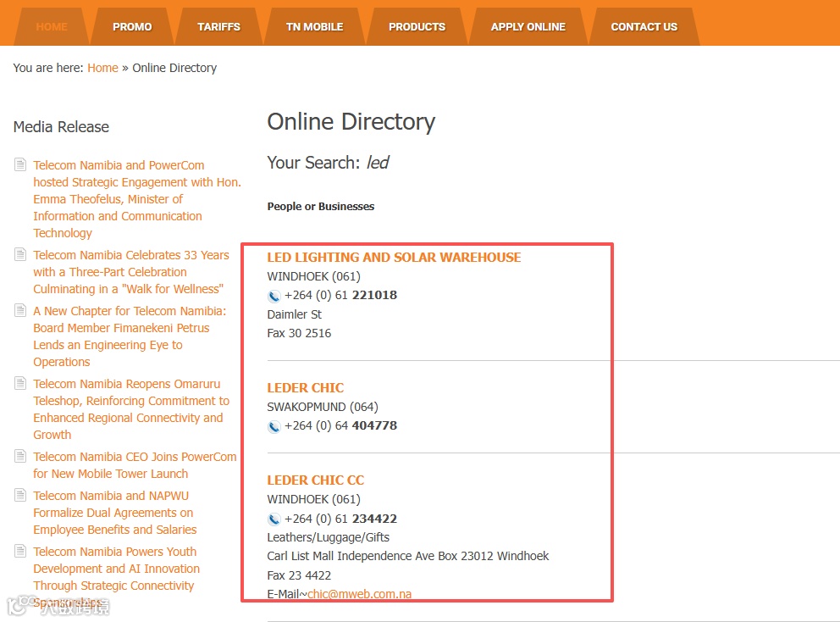Click the Home breadcrumb link
The image size is (840, 622).
(x=102, y=68)
